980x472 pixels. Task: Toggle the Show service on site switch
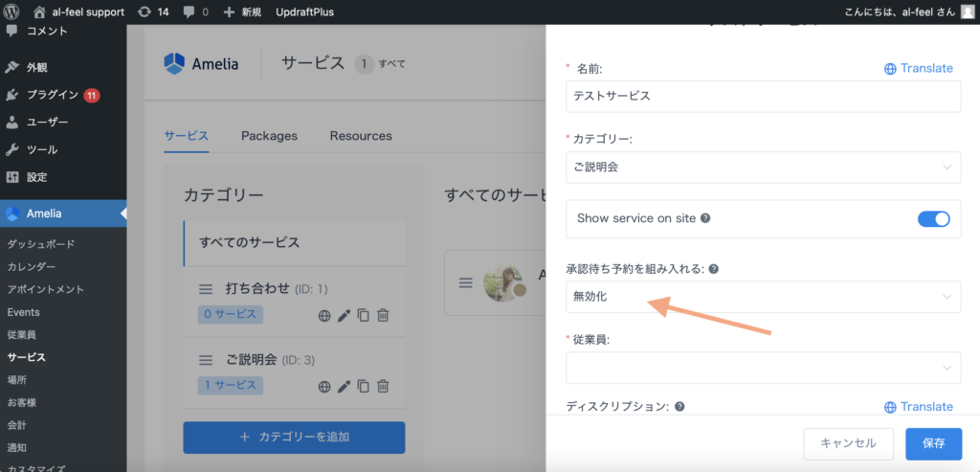[933, 218]
